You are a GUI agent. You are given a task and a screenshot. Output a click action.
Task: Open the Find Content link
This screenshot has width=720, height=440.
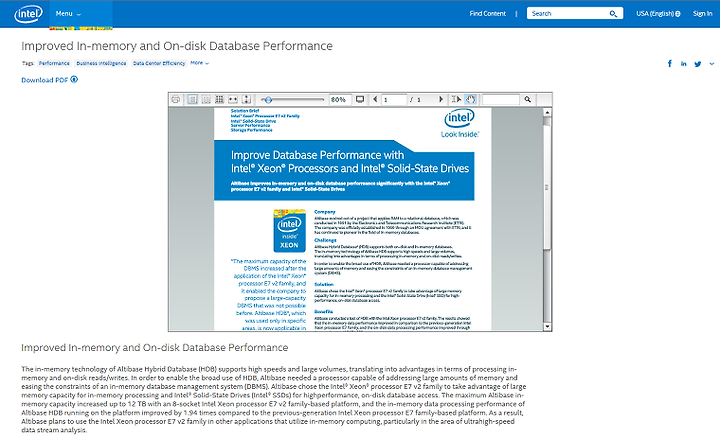click(x=487, y=14)
